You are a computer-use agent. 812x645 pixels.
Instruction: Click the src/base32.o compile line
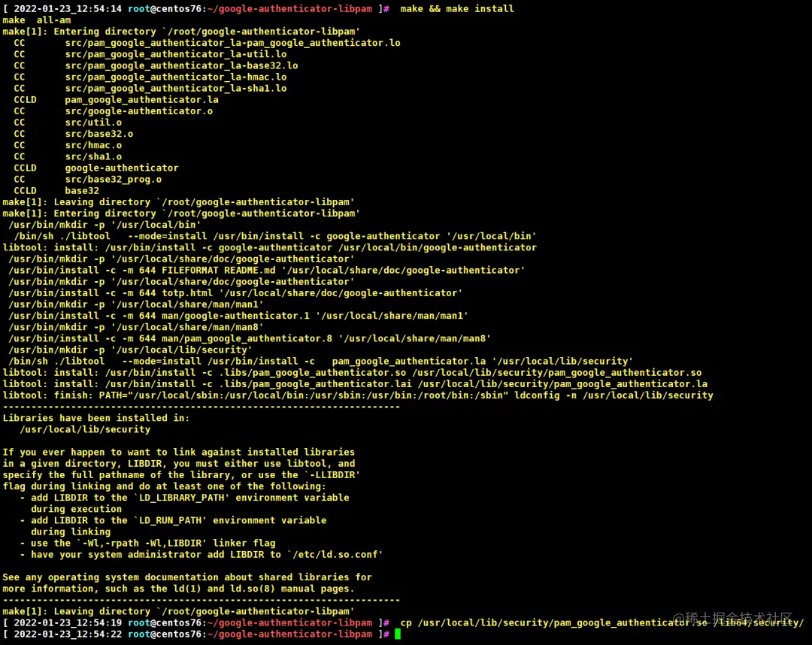coord(74,134)
